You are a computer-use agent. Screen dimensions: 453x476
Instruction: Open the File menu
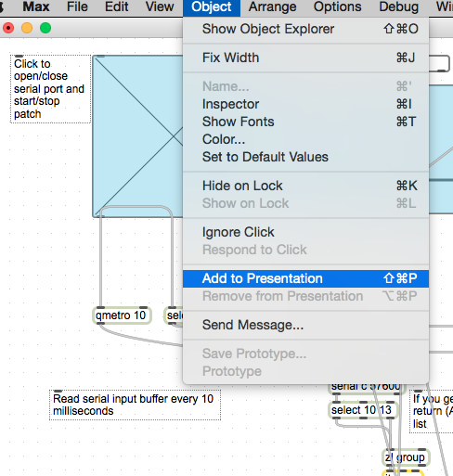coord(77,6)
